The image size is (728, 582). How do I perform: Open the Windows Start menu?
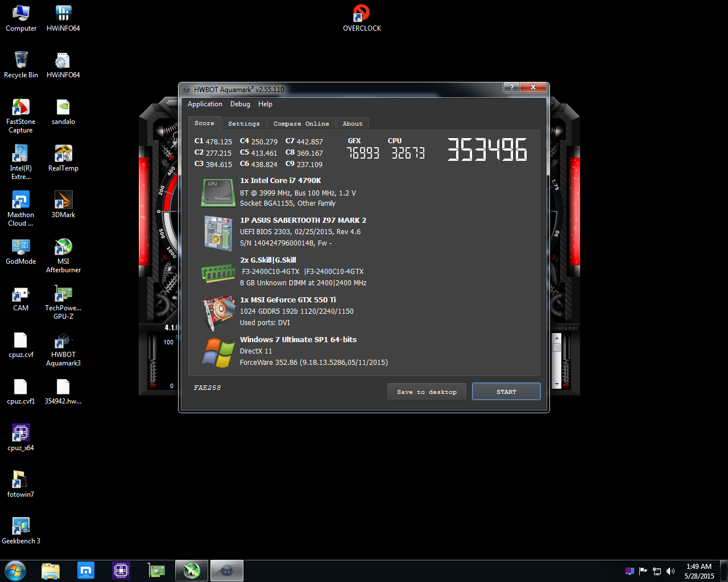pos(15,571)
